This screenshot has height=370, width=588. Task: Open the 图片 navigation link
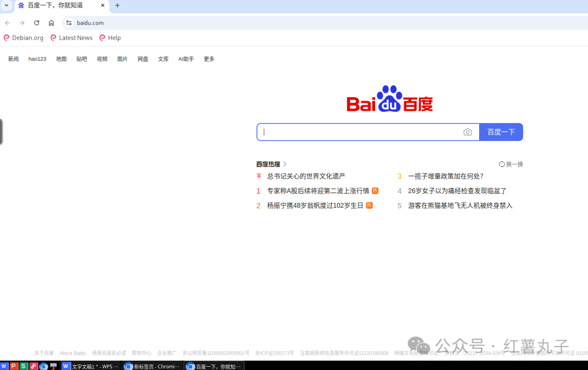point(122,59)
